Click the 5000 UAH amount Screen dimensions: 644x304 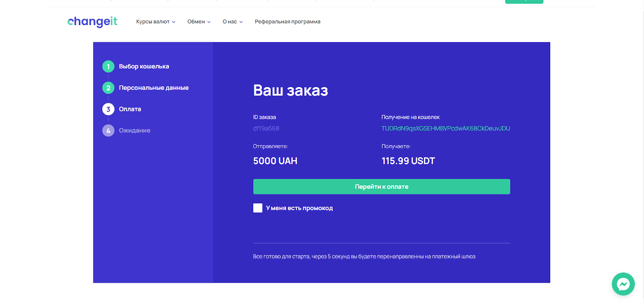(x=275, y=161)
